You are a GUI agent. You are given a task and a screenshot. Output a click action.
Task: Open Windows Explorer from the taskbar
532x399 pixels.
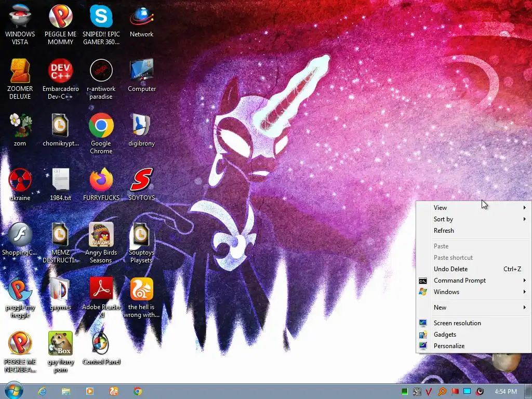(x=66, y=391)
